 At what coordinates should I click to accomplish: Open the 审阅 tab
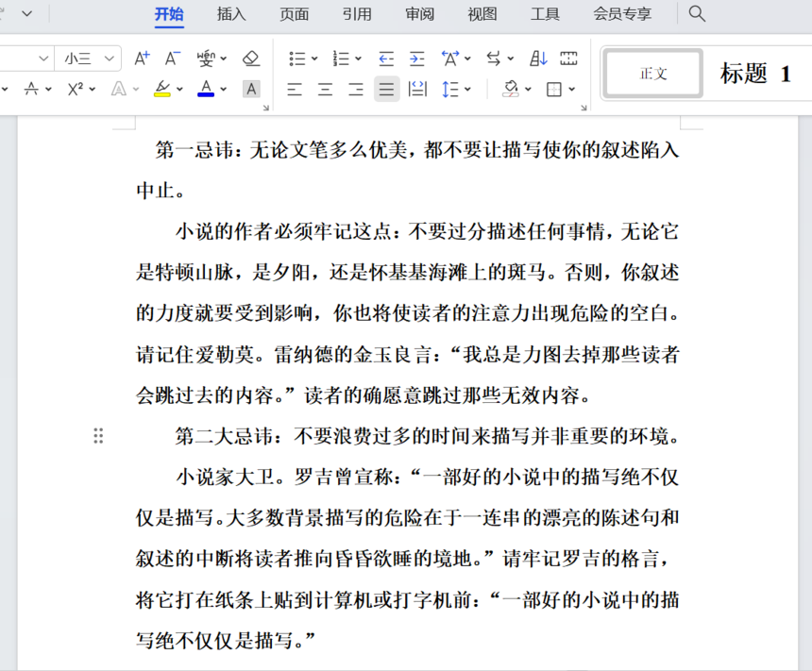coord(420,14)
